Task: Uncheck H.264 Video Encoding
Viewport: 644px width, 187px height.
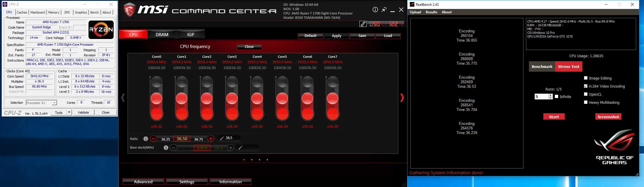Action: (586, 86)
